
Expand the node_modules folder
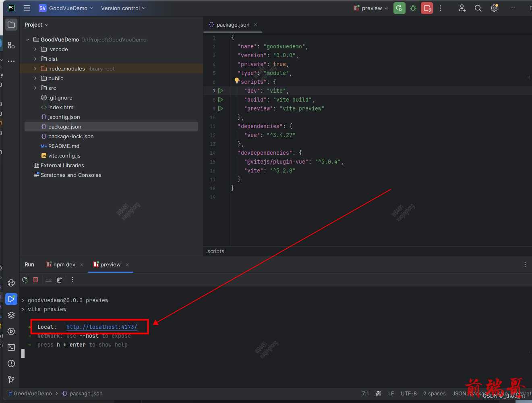35,69
